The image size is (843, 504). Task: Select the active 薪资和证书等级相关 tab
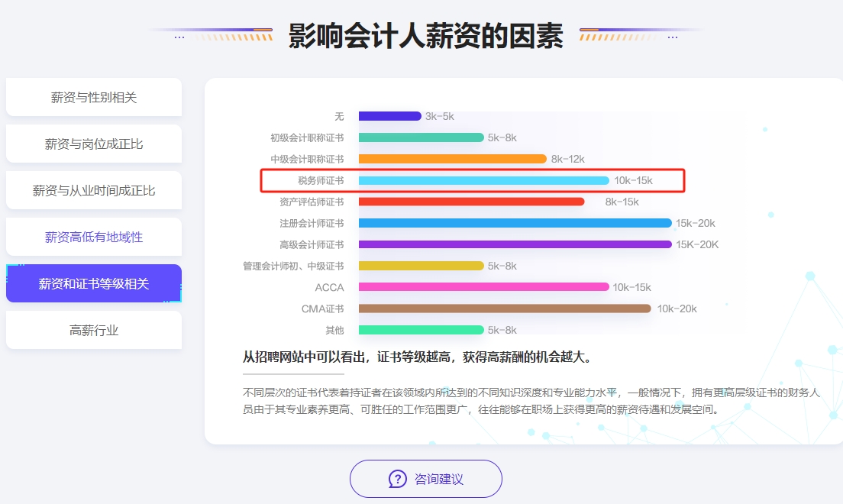(94, 283)
